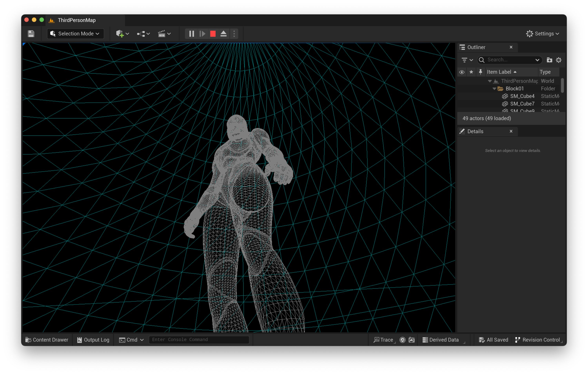Close the Details panel

511,131
